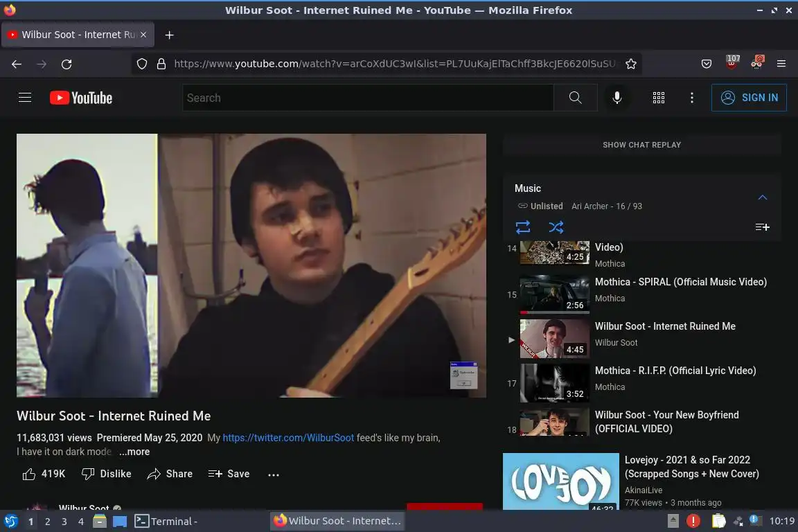
Task: Click the SIGN IN button
Action: pyautogui.click(x=749, y=98)
